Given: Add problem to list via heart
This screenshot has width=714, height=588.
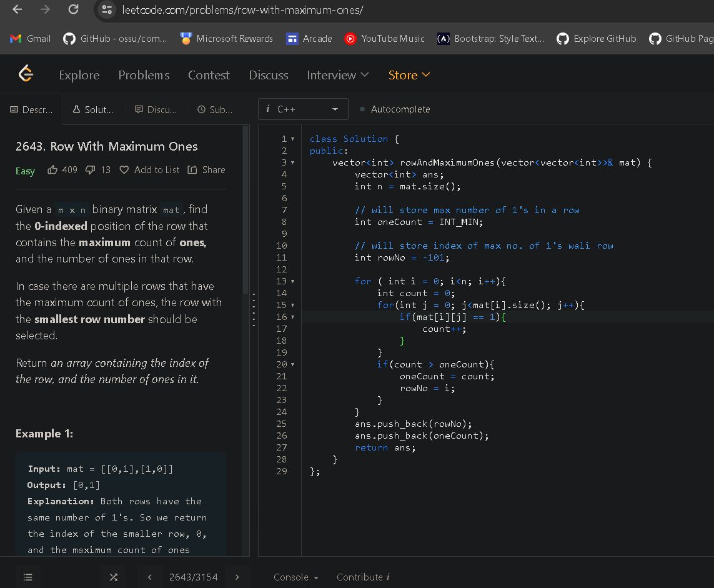Looking at the screenshot, I should (124, 170).
